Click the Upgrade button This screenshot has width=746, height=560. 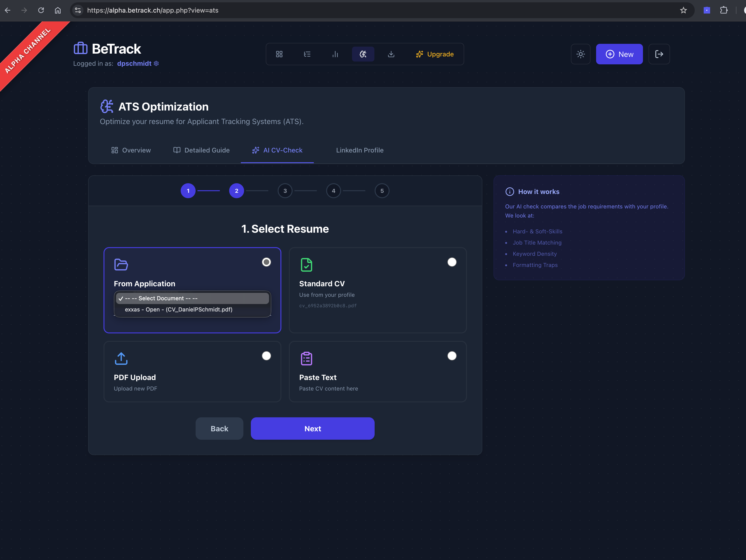click(x=435, y=54)
